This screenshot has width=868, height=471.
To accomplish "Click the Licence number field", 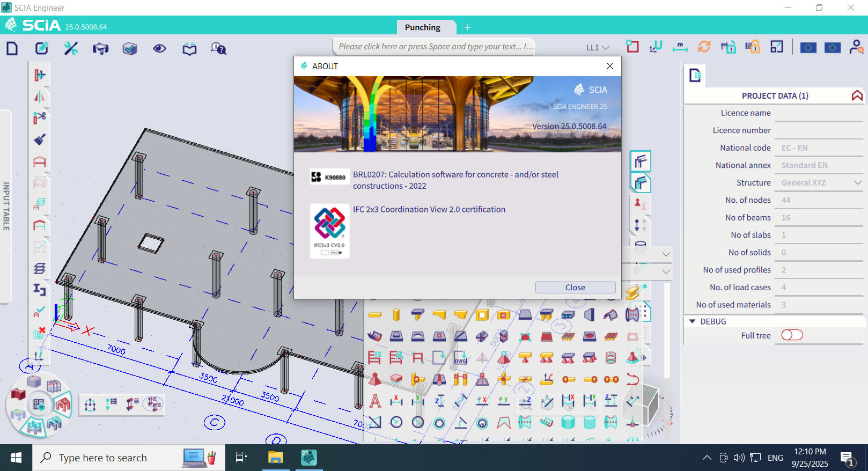I will [819, 130].
